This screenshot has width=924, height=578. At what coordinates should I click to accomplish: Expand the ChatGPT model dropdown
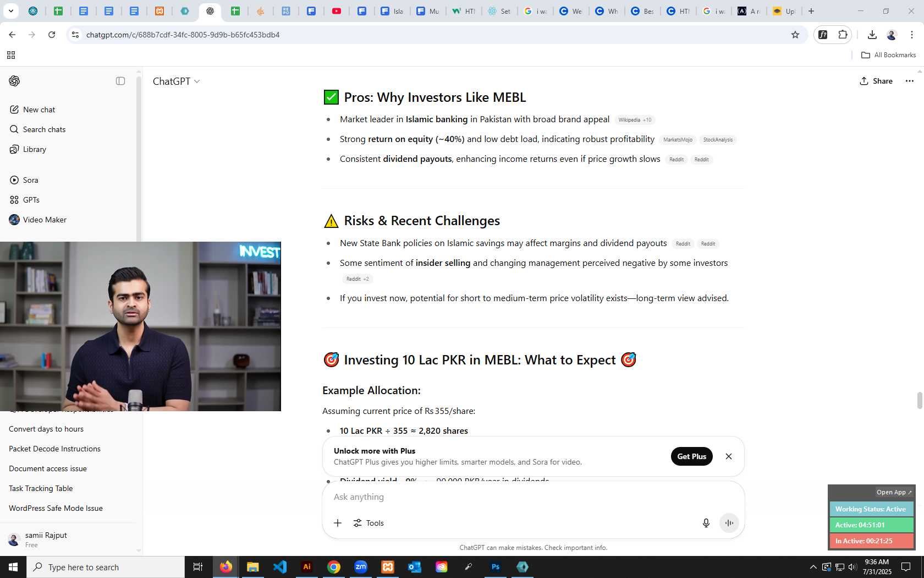tap(176, 81)
